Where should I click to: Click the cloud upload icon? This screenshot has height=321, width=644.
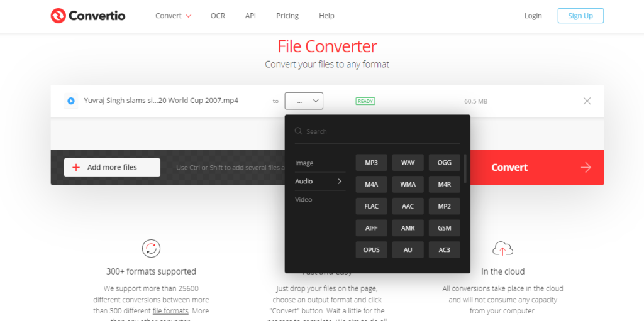pos(502,248)
